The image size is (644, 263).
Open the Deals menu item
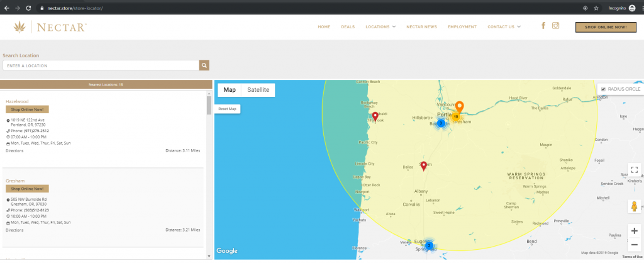(348, 26)
